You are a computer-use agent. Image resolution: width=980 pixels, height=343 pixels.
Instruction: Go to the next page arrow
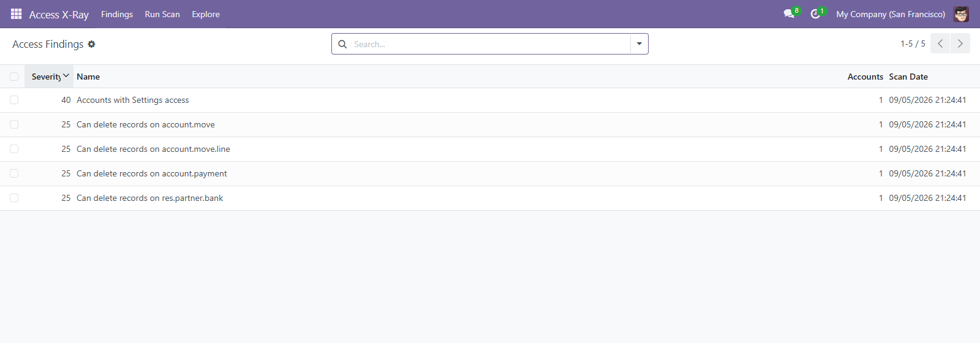point(960,43)
